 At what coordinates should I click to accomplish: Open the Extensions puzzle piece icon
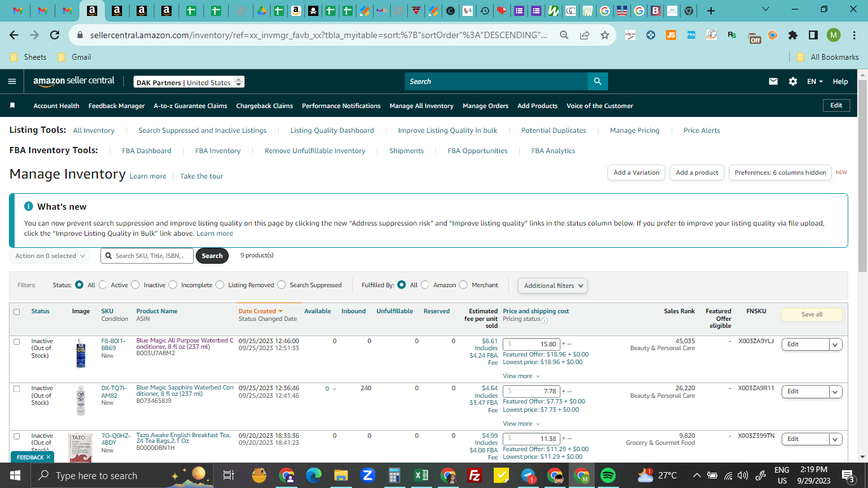tap(792, 35)
